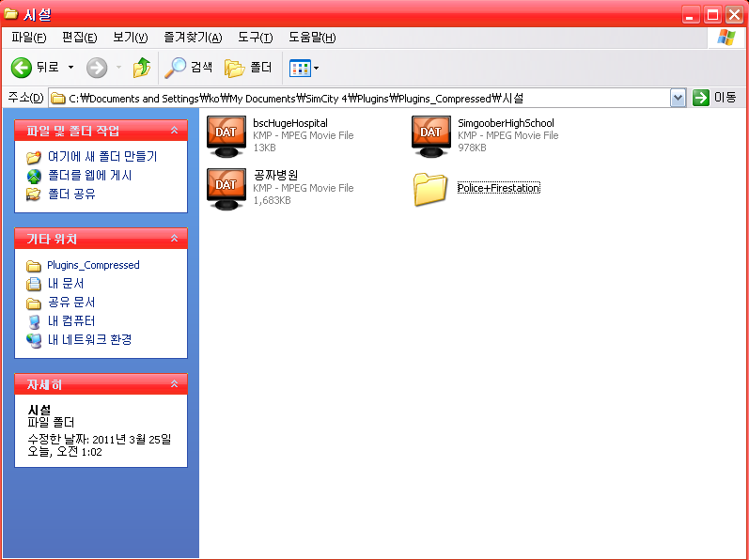Click the Police+Firestation folder name
Screen dimensions: 749x560
coord(499,188)
